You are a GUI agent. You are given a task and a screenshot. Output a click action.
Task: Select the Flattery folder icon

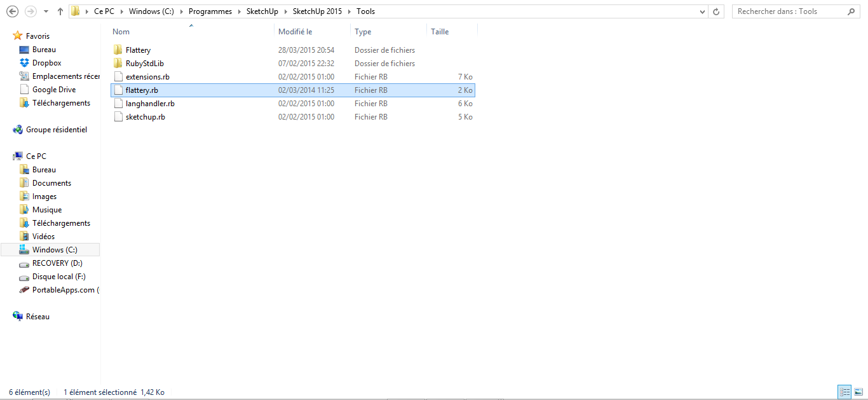coord(118,50)
